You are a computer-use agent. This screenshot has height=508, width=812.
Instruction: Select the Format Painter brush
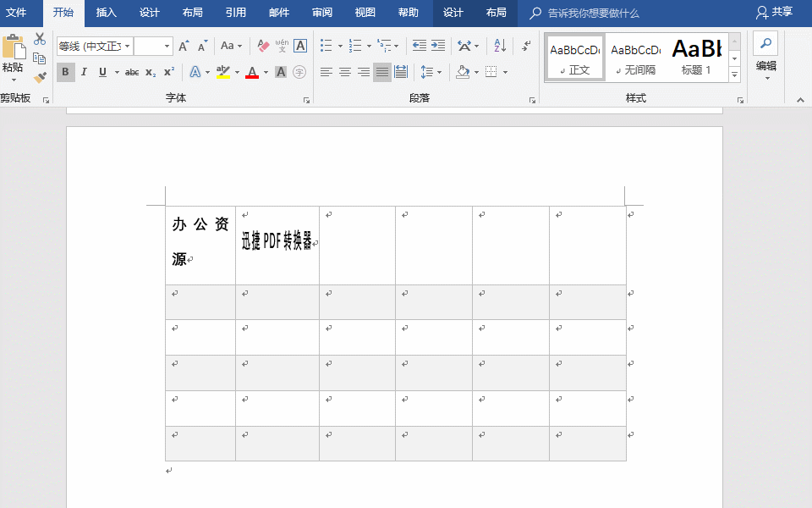pyautogui.click(x=40, y=77)
